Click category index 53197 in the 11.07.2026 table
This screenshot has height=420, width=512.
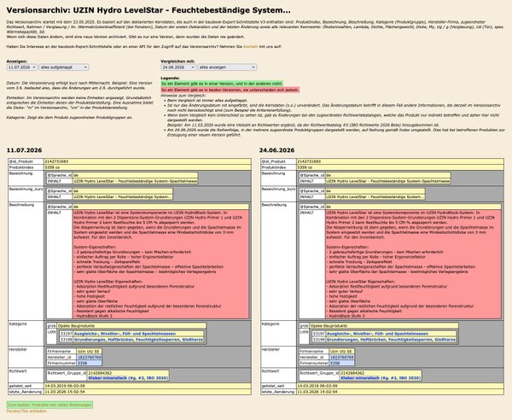(67, 334)
